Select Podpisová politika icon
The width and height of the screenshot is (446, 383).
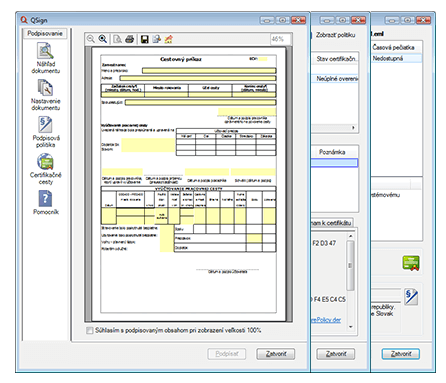pyautogui.click(x=46, y=132)
